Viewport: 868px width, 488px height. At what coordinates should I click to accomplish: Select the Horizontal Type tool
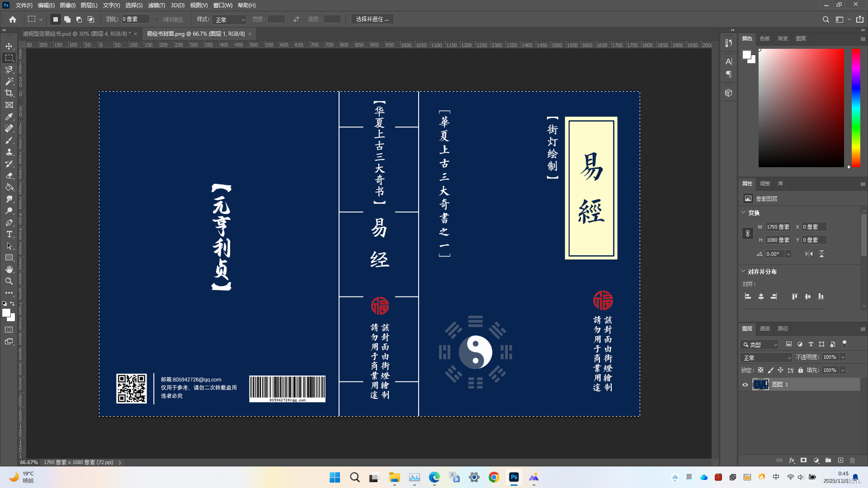(x=9, y=234)
